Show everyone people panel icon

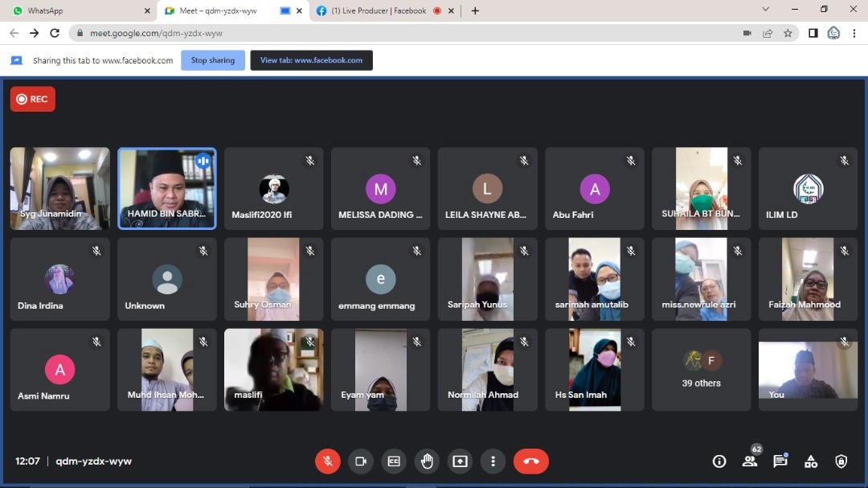tap(750, 461)
